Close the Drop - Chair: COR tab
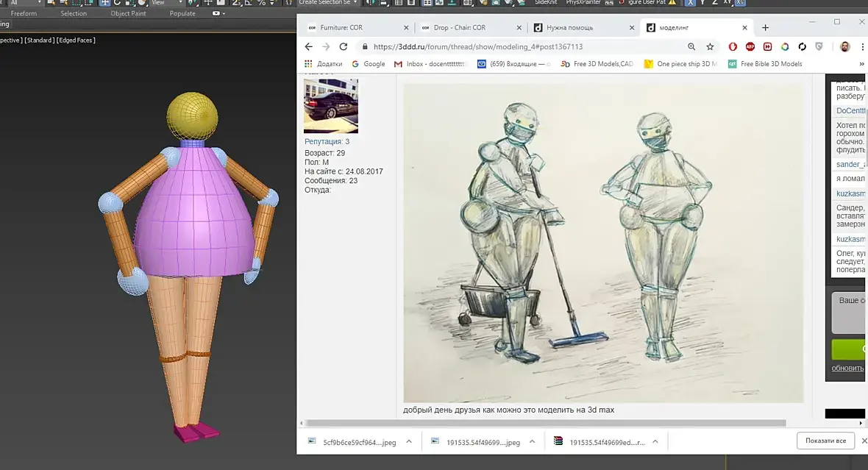 [519, 28]
